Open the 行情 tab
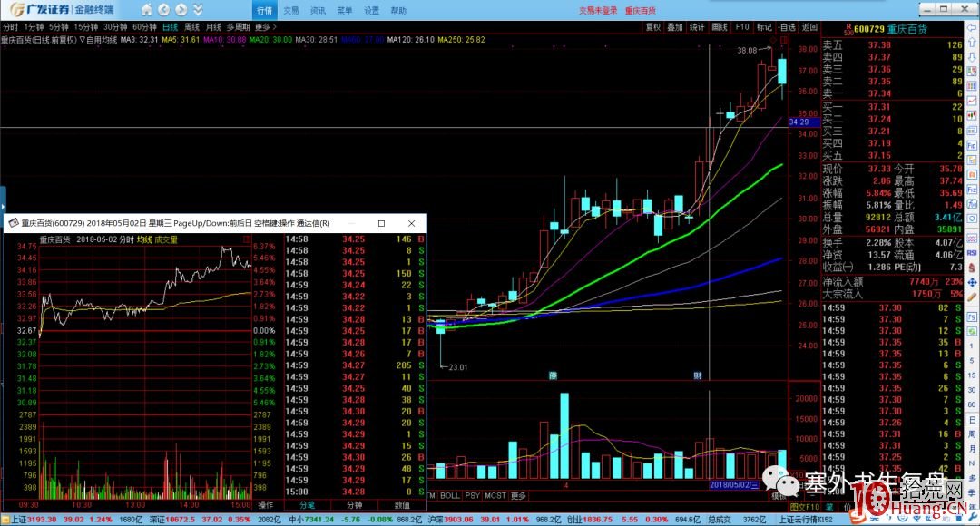The width and height of the screenshot is (980, 526). [x=264, y=11]
